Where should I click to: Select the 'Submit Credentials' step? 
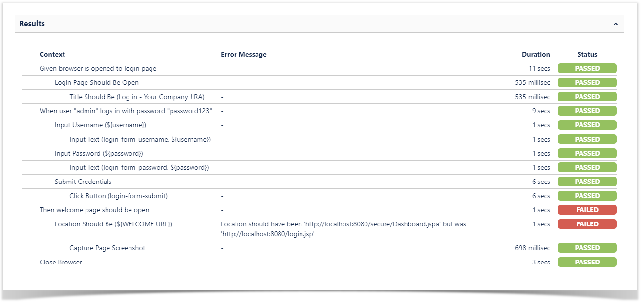click(83, 182)
